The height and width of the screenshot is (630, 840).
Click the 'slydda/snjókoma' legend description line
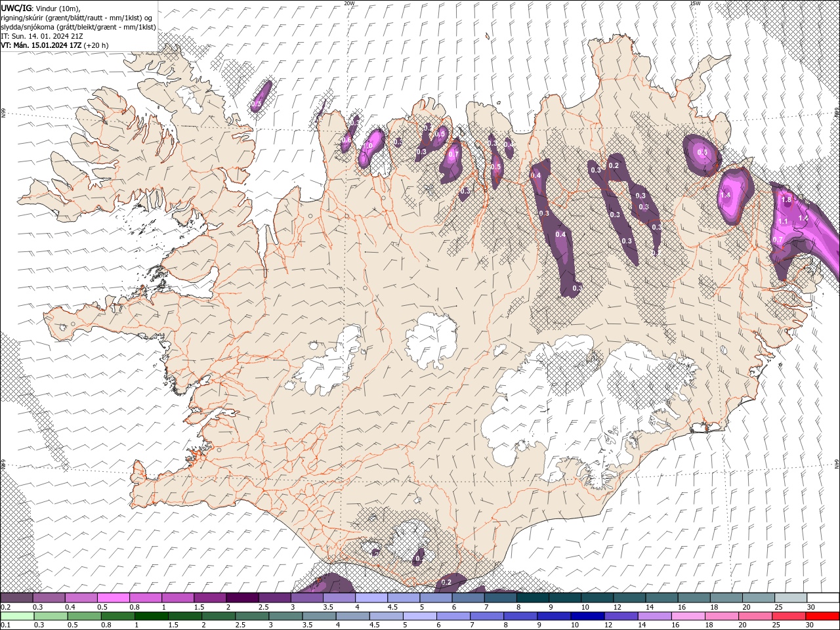pyautogui.click(x=78, y=27)
